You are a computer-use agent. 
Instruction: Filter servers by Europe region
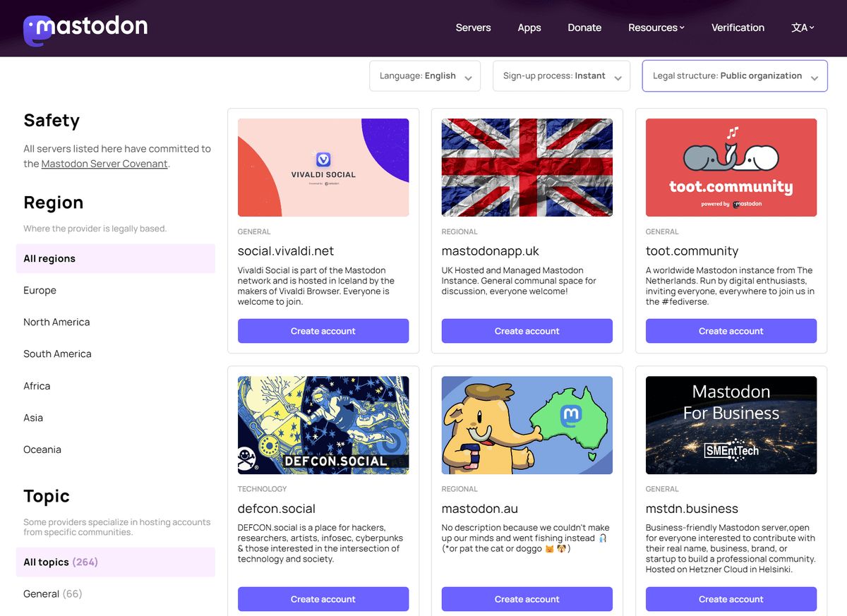[x=40, y=290]
